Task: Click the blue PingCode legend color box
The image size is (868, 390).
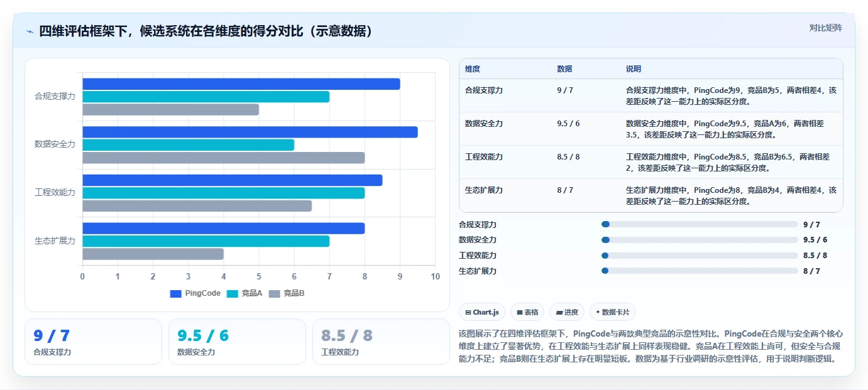Action: point(176,293)
